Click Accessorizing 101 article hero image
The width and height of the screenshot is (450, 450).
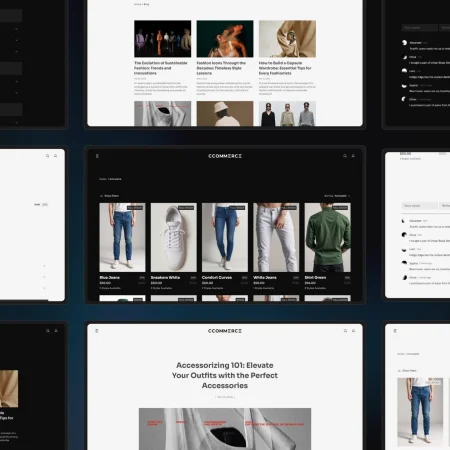point(225,429)
